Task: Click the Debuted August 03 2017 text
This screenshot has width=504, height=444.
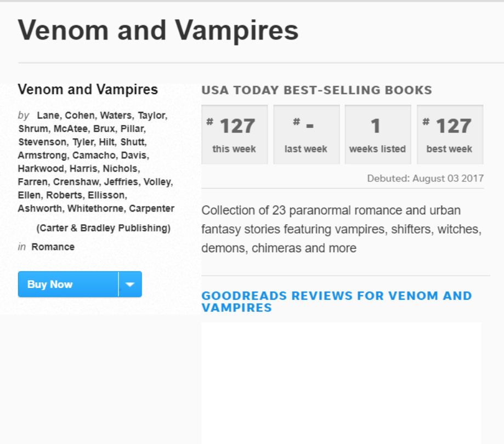Action: [426, 179]
